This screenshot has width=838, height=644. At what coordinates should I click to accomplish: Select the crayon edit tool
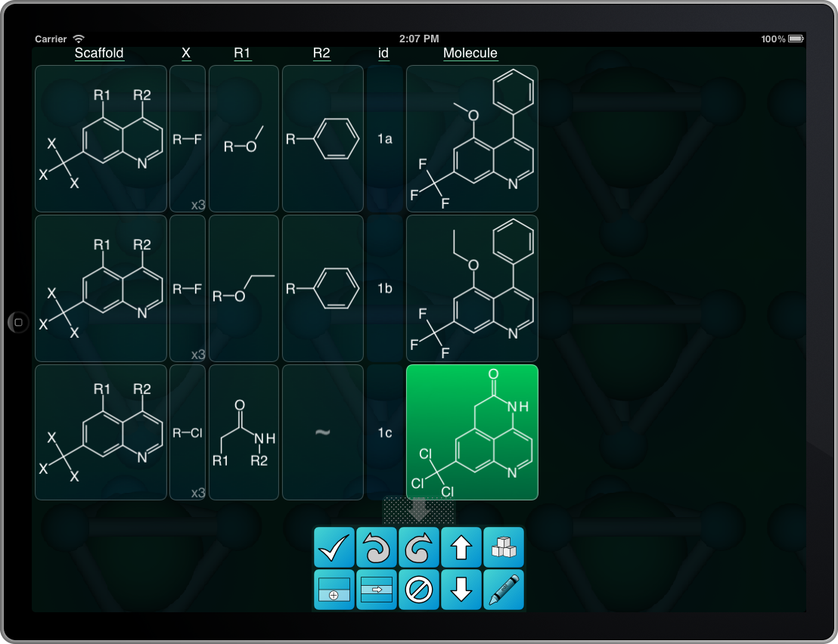(503, 590)
